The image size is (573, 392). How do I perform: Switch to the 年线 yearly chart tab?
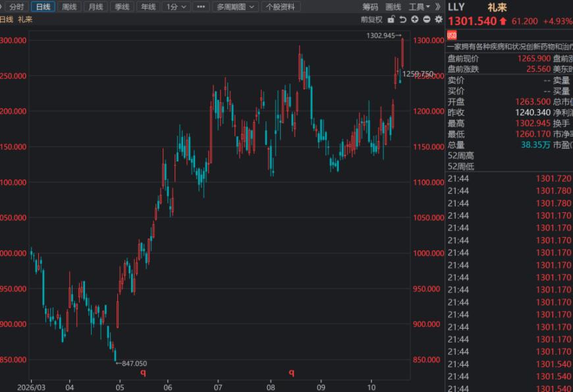point(148,7)
